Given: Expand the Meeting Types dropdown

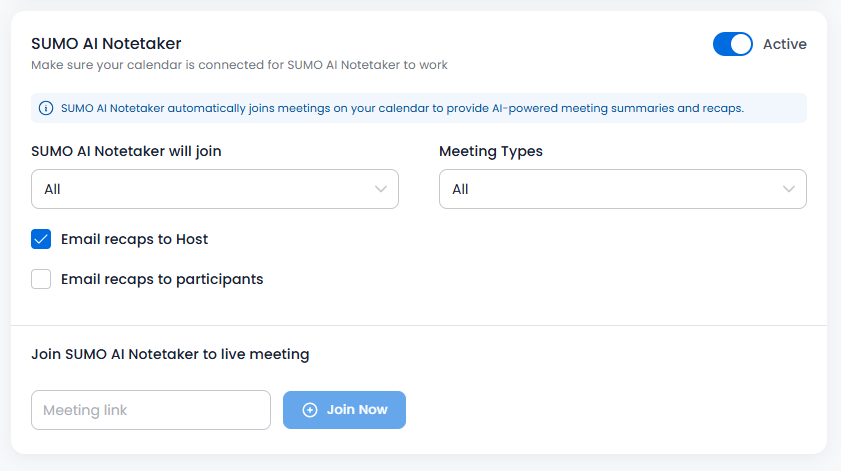Looking at the screenshot, I should [x=622, y=189].
